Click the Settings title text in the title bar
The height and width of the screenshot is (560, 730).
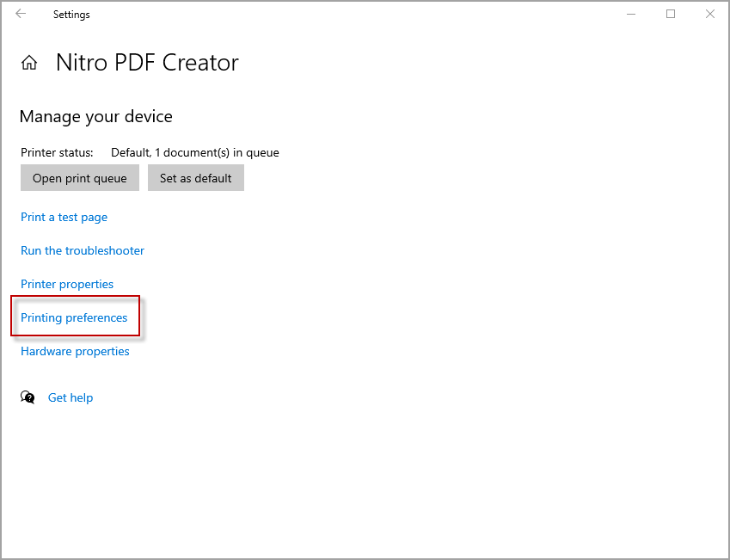coord(71,15)
